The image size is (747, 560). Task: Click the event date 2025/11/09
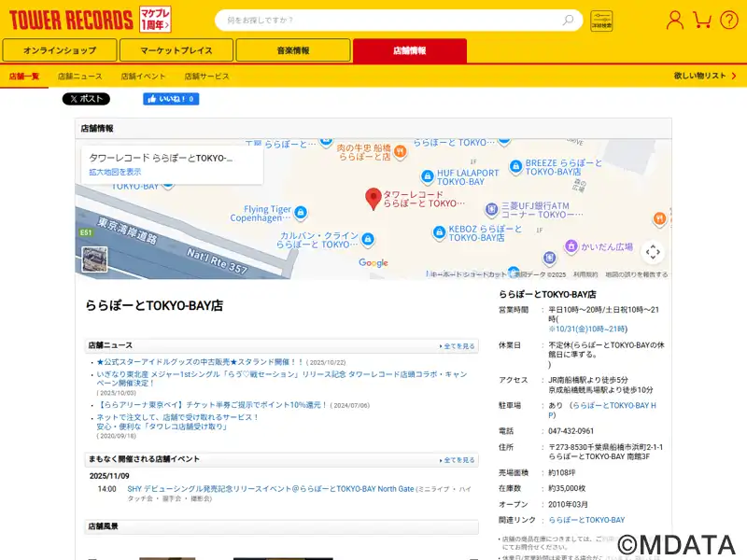[x=109, y=476]
